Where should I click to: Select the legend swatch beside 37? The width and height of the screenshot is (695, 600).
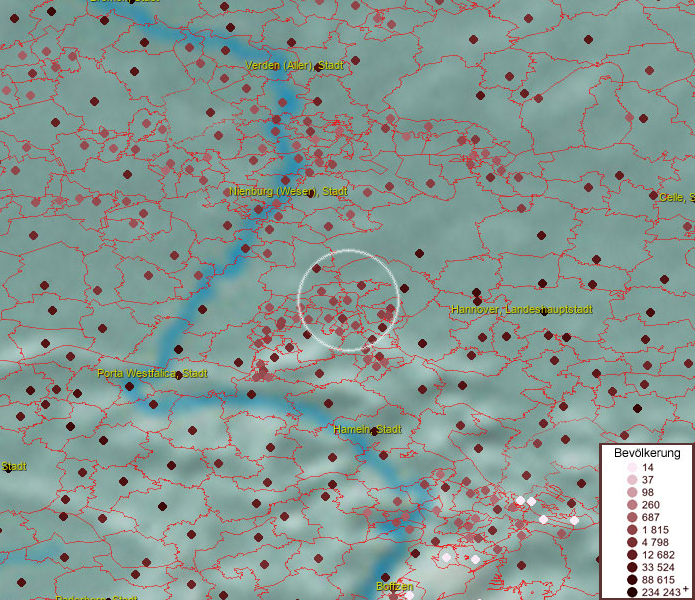click(632, 479)
